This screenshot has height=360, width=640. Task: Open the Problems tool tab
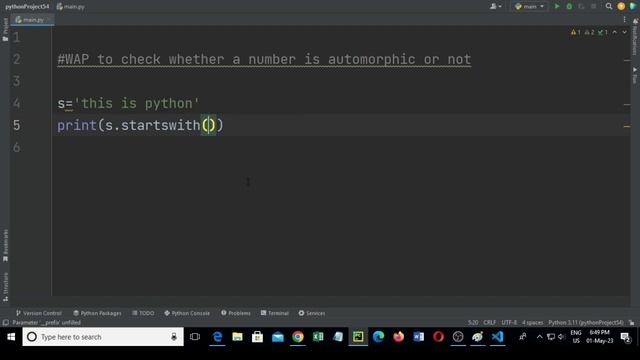(236, 313)
